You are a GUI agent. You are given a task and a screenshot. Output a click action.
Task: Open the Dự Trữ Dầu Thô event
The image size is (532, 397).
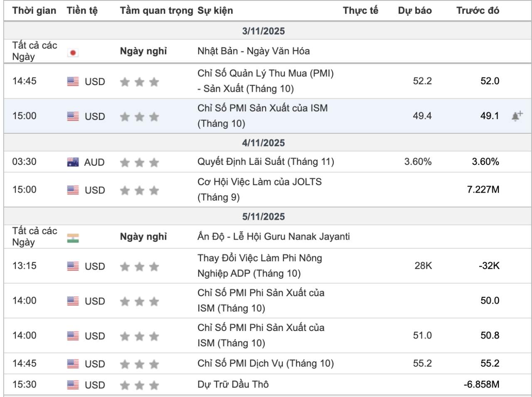tap(233, 385)
